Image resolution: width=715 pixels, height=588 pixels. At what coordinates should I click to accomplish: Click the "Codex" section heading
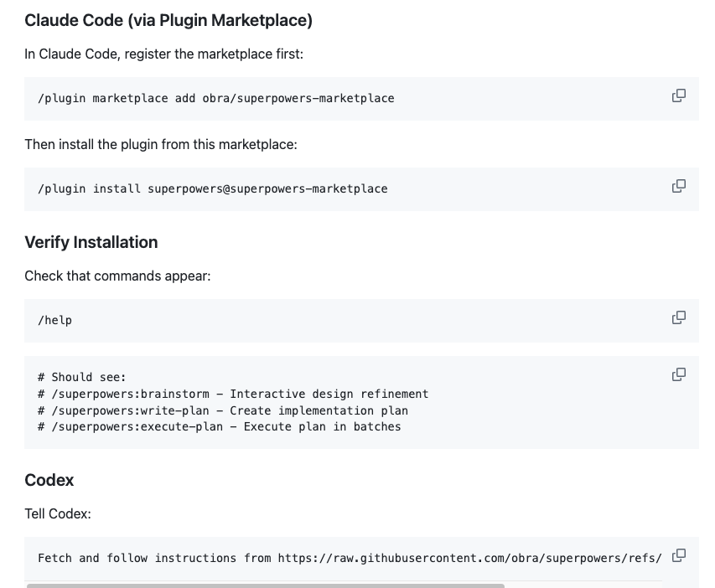[49, 480]
